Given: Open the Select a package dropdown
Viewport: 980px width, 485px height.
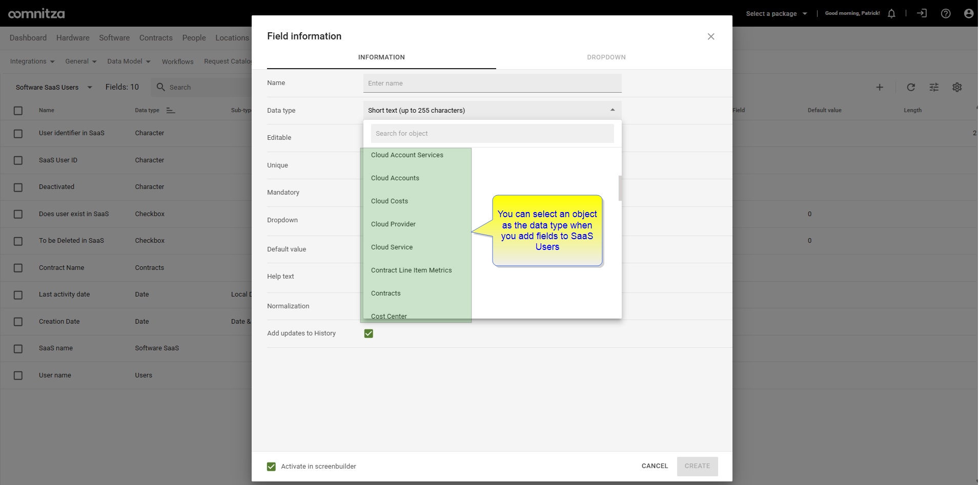Looking at the screenshot, I should point(777,14).
